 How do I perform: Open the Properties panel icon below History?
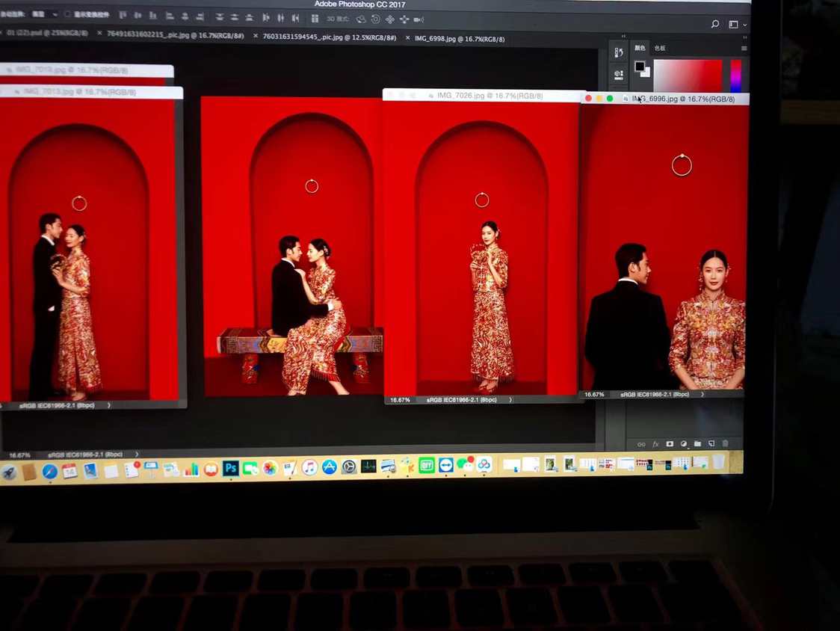(x=619, y=75)
